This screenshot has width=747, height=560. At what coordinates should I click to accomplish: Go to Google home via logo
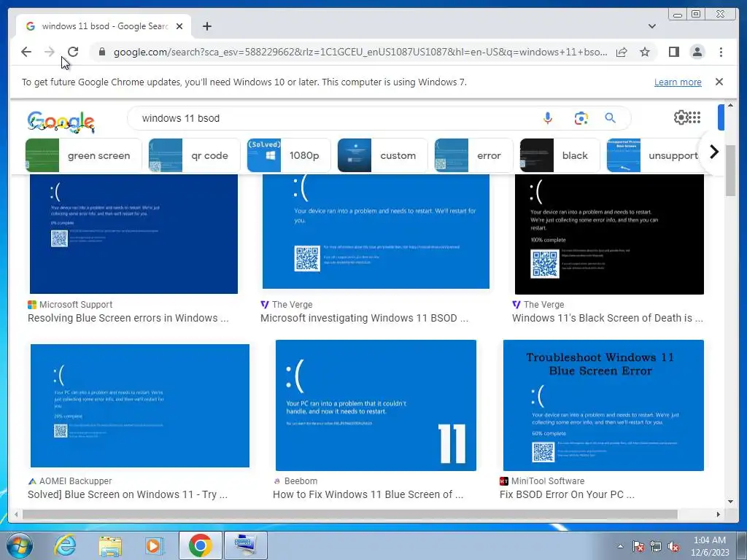pos(61,122)
